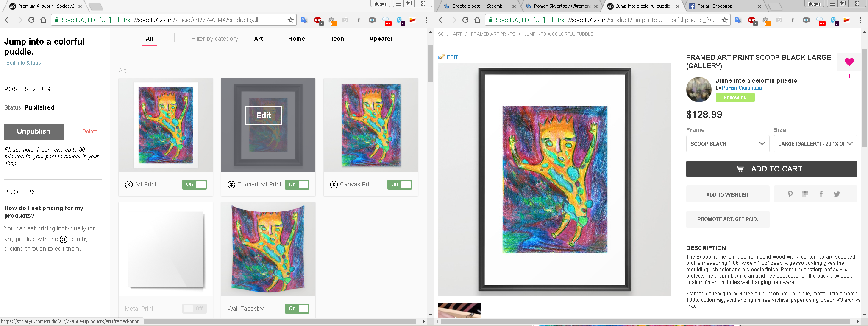This screenshot has width=868, height=326.
Task: Open camera screenshot extension in left window
Action: (345, 20)
